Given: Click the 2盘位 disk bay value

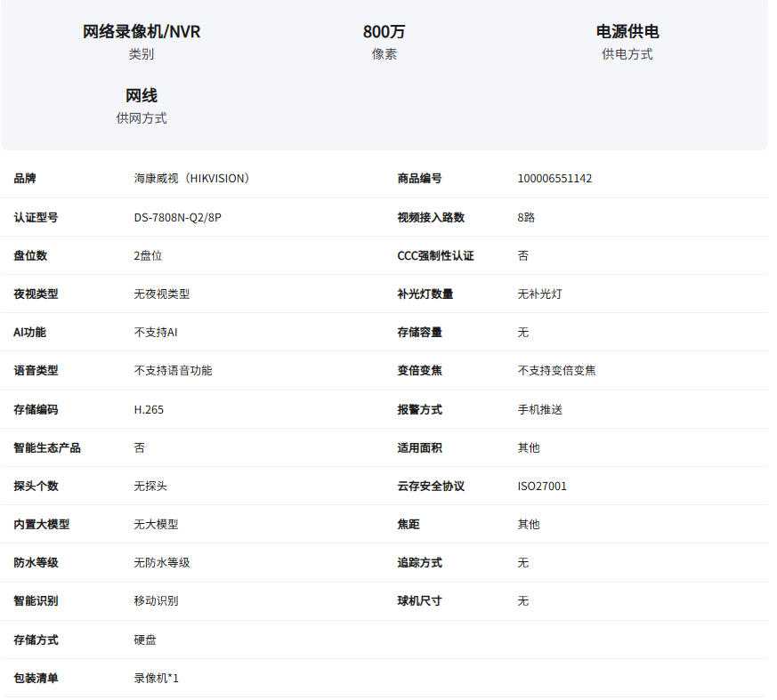Looking at the screenshot, I should [x=148, y=255].
